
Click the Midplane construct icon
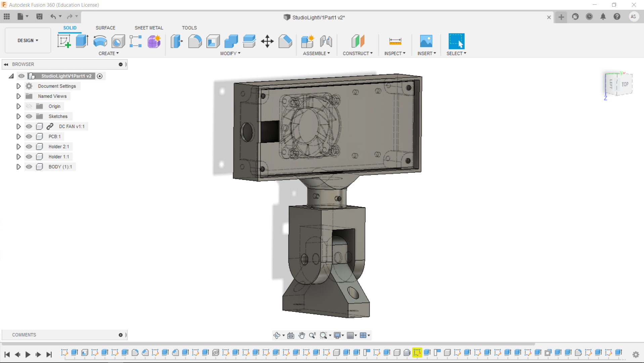358,41
